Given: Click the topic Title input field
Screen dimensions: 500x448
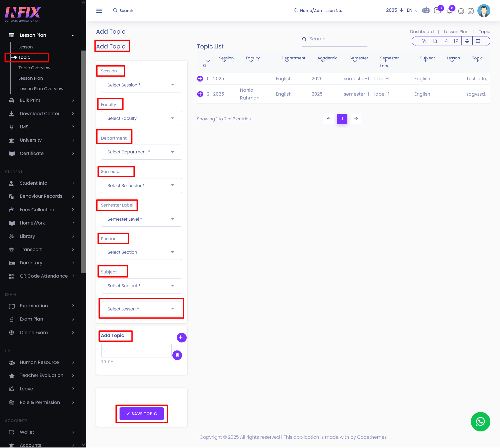Looking at the screenshot, I should pyautogui.click(x=136, y=351).
